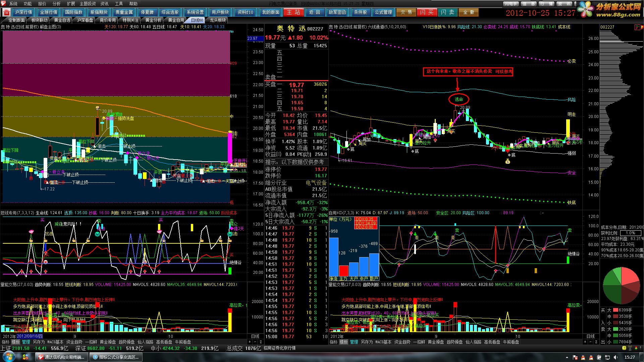
Task: Click 日线 period label under left chart
Action: point(255,336)
